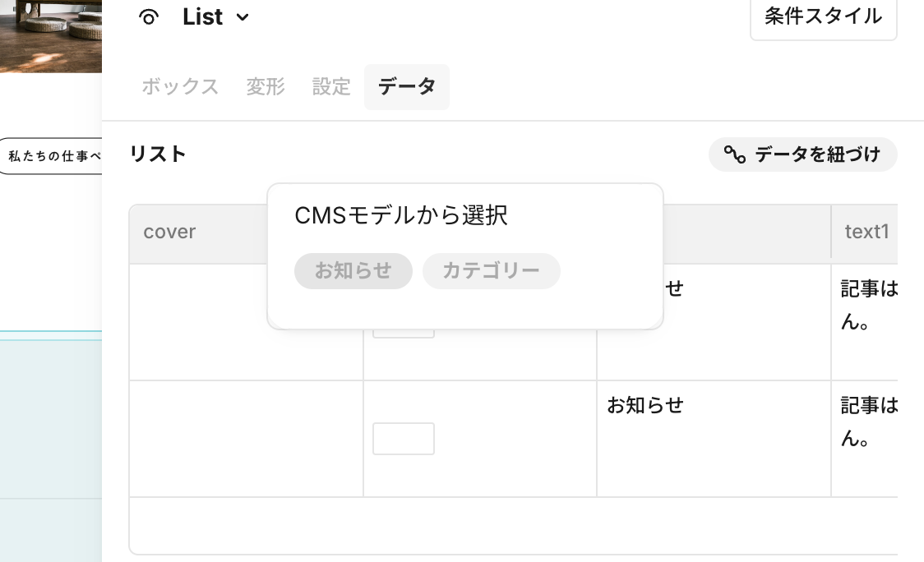The image size is (924, 562).
Task: Open the 変形 tab
Action: coord(266,86)
